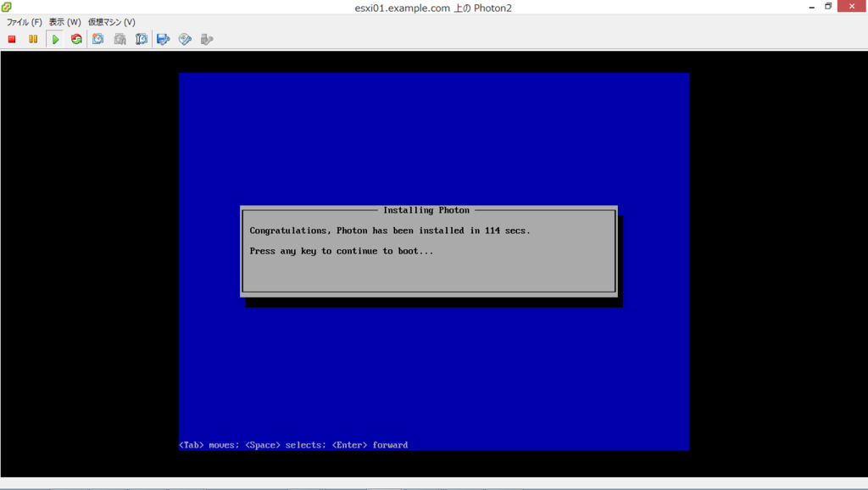Reset the virtual machine with the red-green arrows icon
The height and width of the screenshot is (490, 868).
pos(76,39)
